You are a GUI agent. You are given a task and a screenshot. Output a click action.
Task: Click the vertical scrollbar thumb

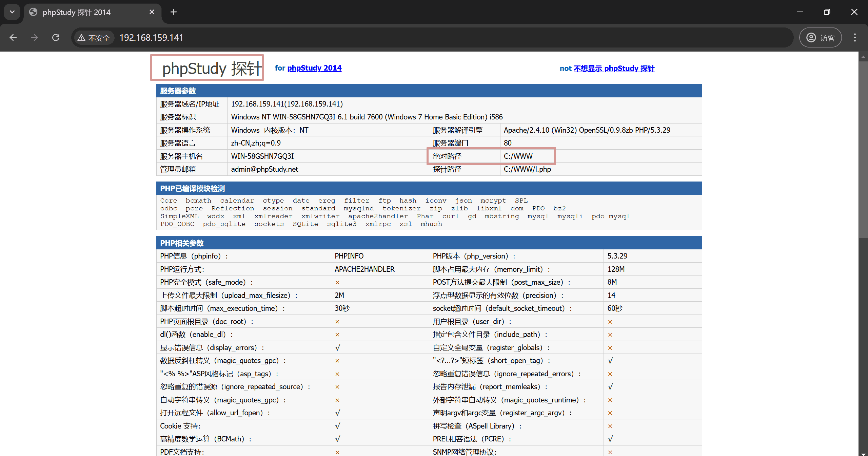[x=863, y=149]
